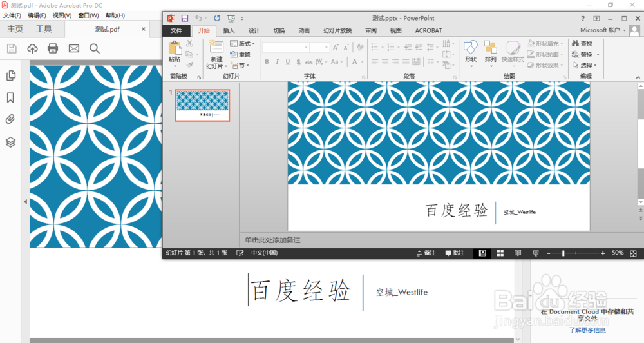Toggle Italic formatting
The height and width of the screenshot is (343, 644).
coord(277,62)
